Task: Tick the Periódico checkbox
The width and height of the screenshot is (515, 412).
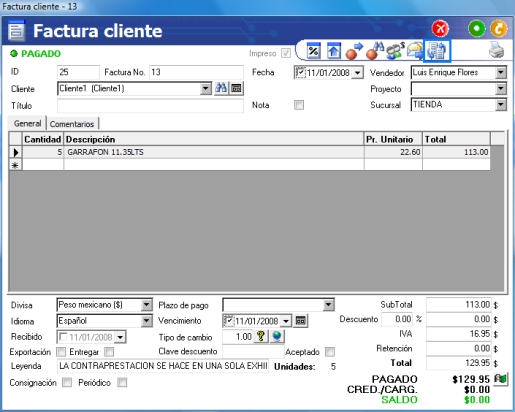Action: coord(122,382)
